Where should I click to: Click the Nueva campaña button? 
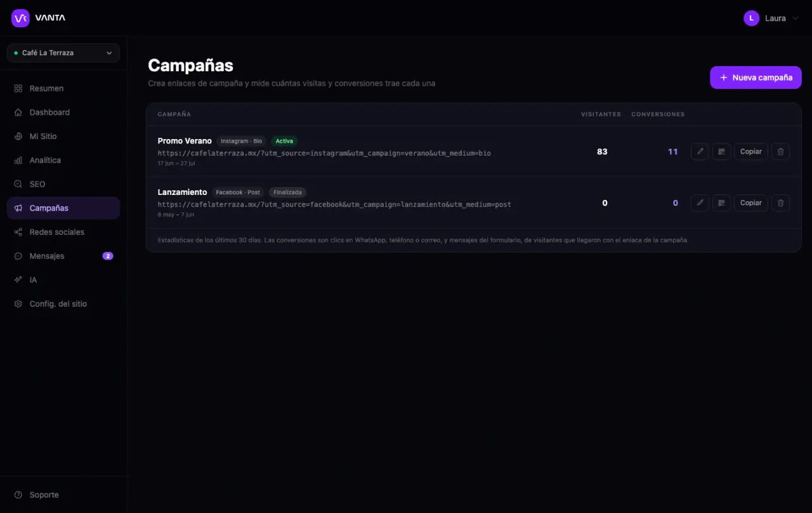756,77
